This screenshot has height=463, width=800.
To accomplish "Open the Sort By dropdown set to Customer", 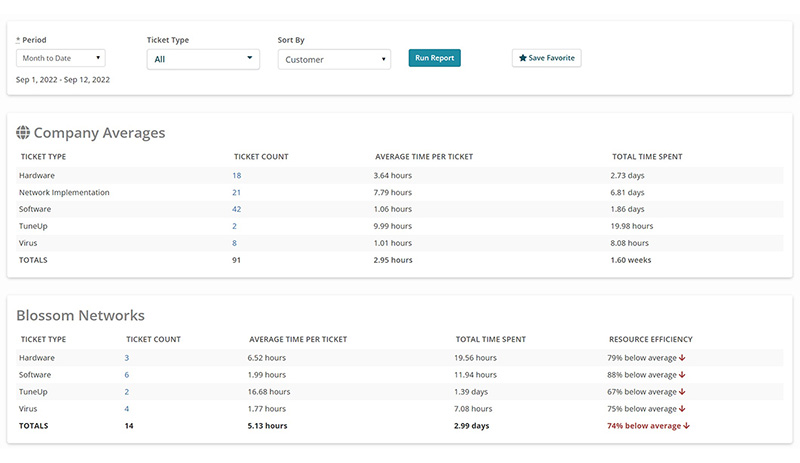I will coord(334,59).
